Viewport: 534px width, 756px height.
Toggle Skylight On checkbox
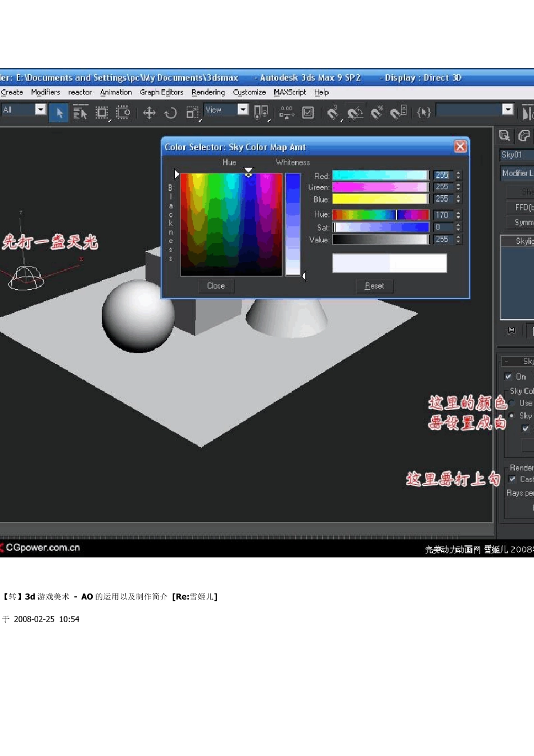tap(508, 376)
